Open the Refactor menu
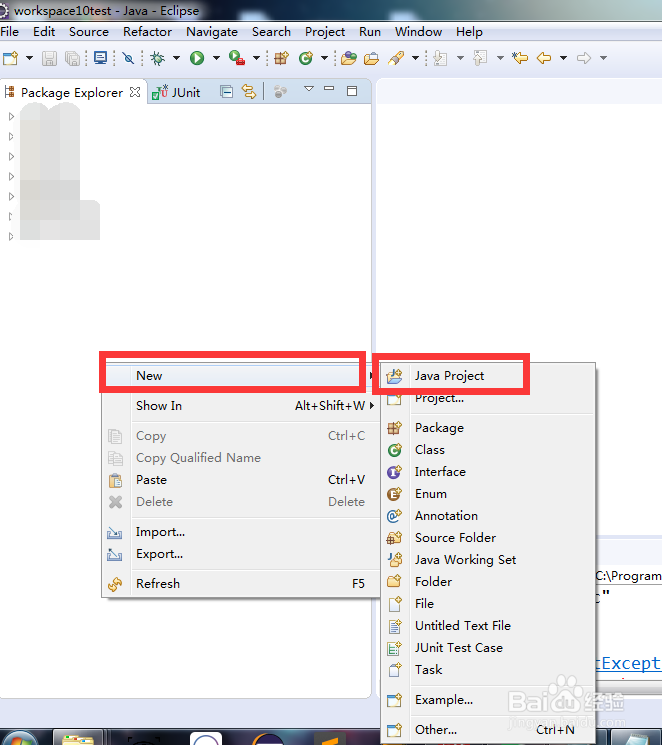The height and width of the screenshot is (745, 662). [x=147, y=32]
